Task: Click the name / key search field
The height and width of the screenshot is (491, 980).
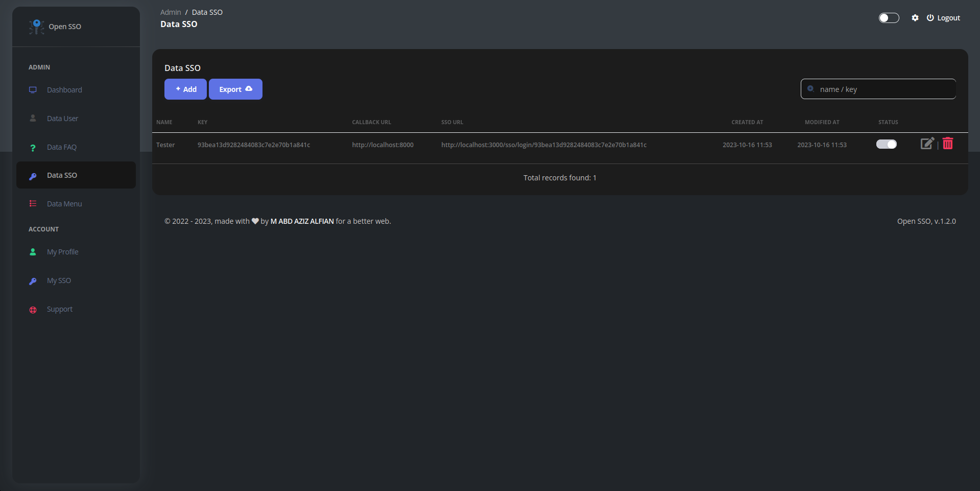Action: [x=878, y=89]
